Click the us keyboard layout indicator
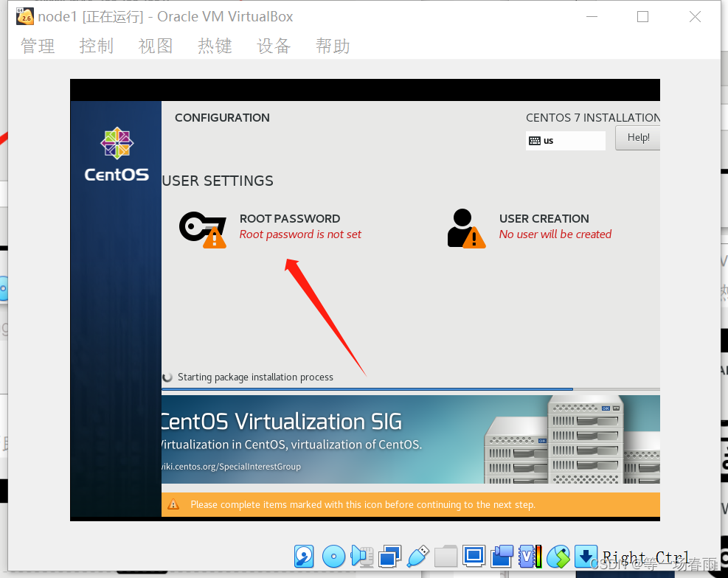 (566, 141)
